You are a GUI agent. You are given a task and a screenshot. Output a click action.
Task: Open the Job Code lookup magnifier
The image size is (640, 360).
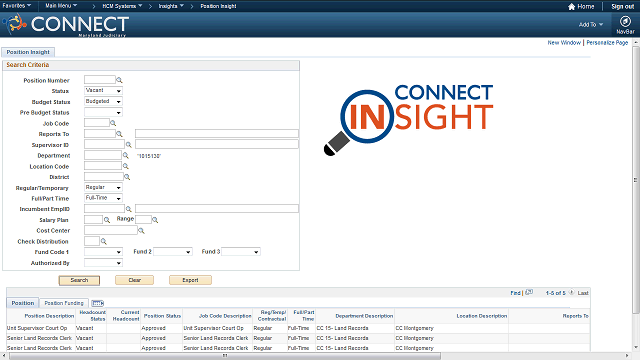pyautogui.click(x=113, y=123)
